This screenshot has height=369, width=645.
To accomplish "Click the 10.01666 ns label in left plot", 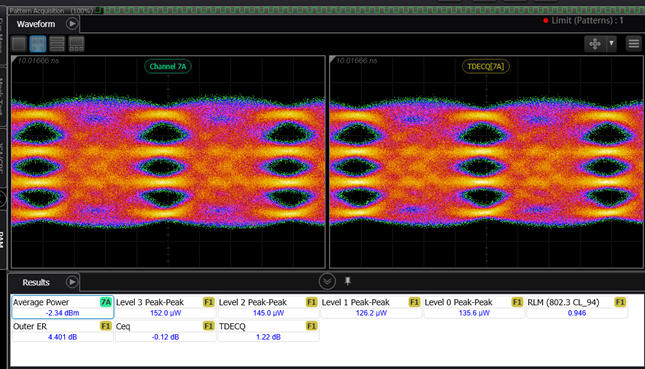I will 38,60.
